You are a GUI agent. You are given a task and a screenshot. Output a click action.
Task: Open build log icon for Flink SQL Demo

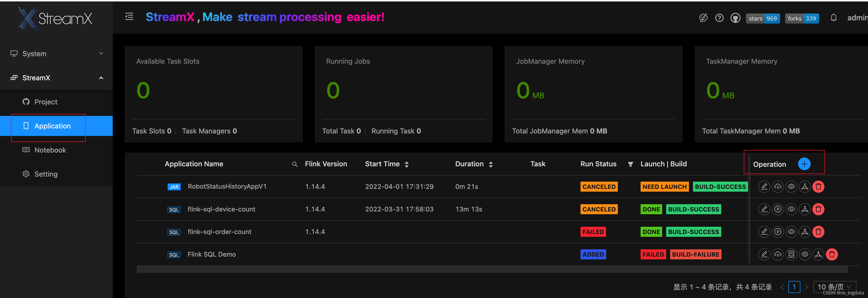tap(791, 254)
